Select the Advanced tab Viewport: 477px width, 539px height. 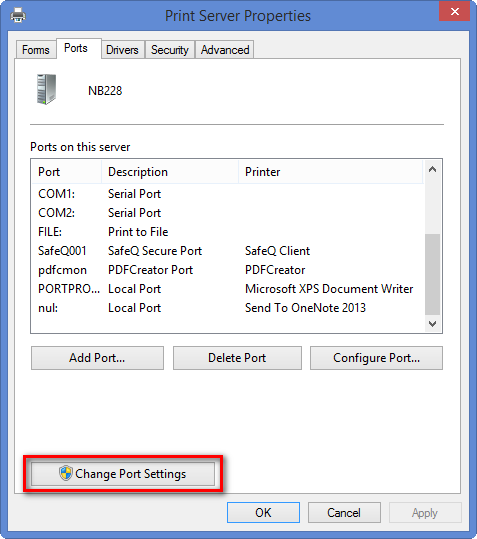(225, 50)
